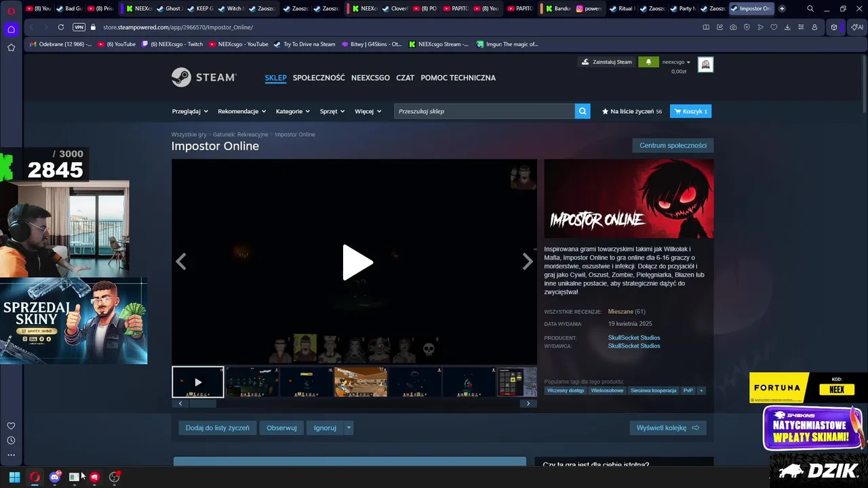
Task: Open Na liście życzeń link
Action: 631,111
